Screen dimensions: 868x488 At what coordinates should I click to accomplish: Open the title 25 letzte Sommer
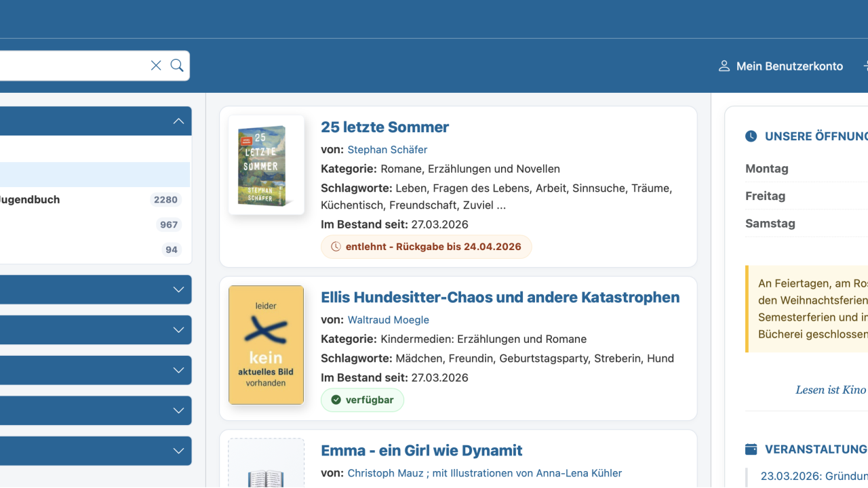[384, 127]
